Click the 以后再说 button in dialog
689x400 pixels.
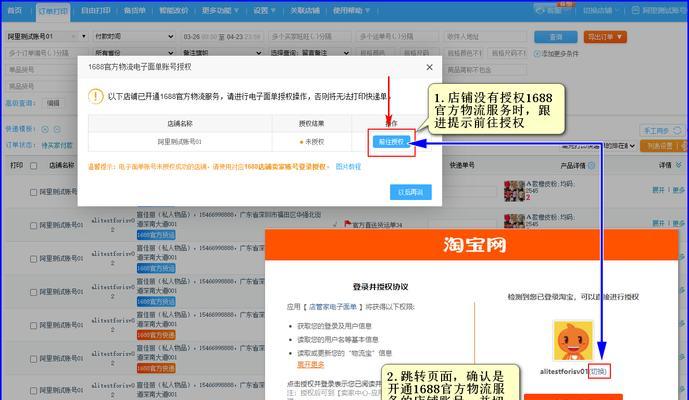[410, 192]
